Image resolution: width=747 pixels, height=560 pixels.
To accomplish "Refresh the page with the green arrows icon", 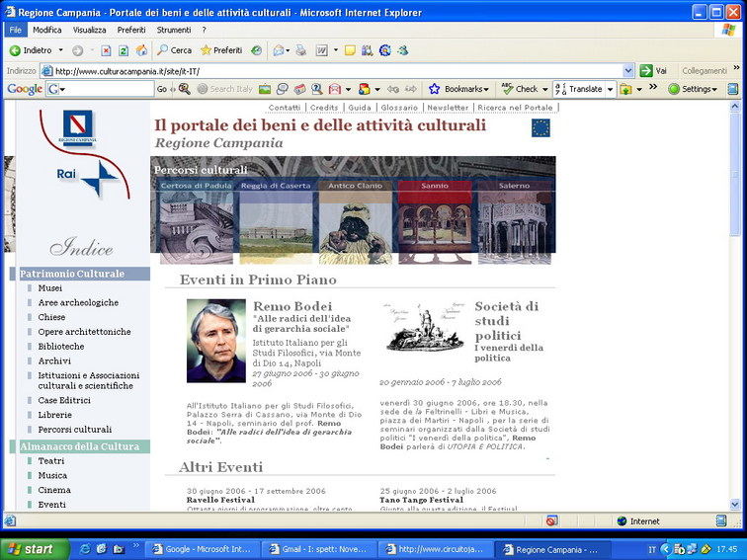I will [124, 50].
